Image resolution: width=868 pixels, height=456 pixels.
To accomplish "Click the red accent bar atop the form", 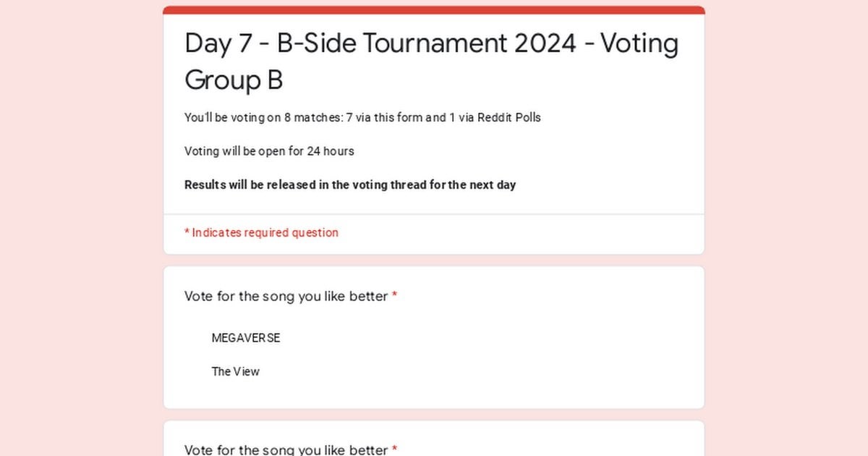I will click(x=434, y=10).
